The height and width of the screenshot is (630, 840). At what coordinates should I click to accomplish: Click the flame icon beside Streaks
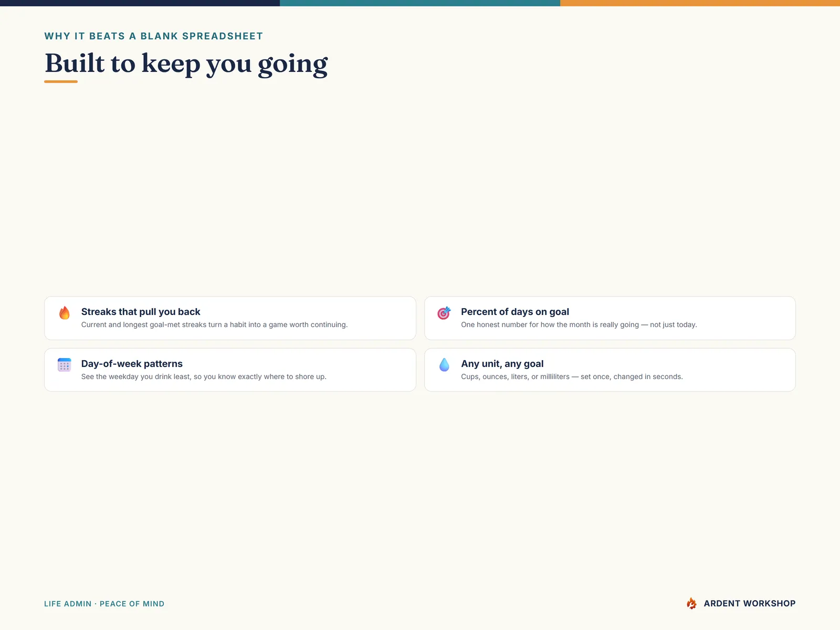point(64,313)
